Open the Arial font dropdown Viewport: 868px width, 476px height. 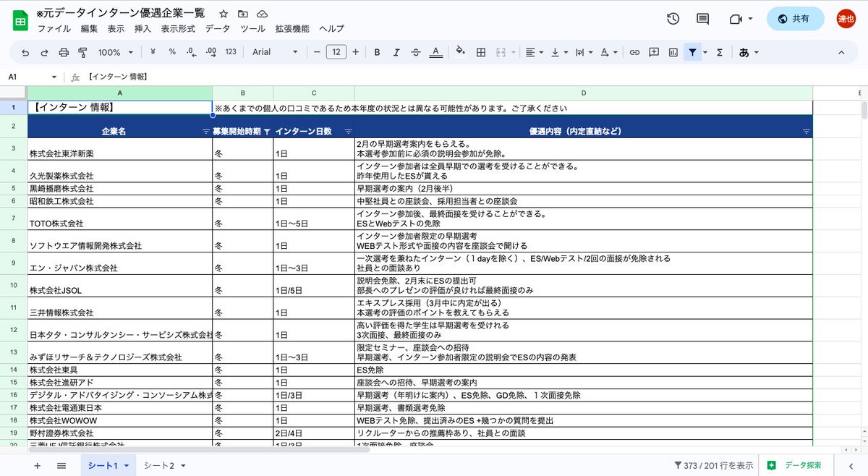pos(275,52)
